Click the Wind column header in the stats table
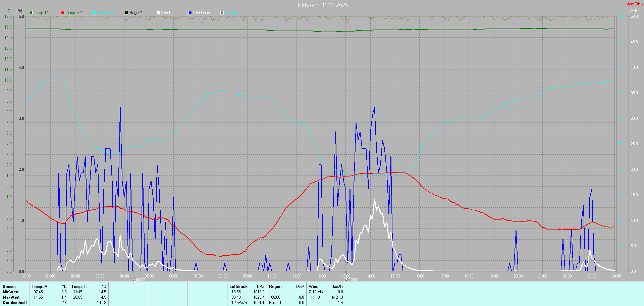Image resolution: width=644 pixels, height=306 pixels. (314, 287)
